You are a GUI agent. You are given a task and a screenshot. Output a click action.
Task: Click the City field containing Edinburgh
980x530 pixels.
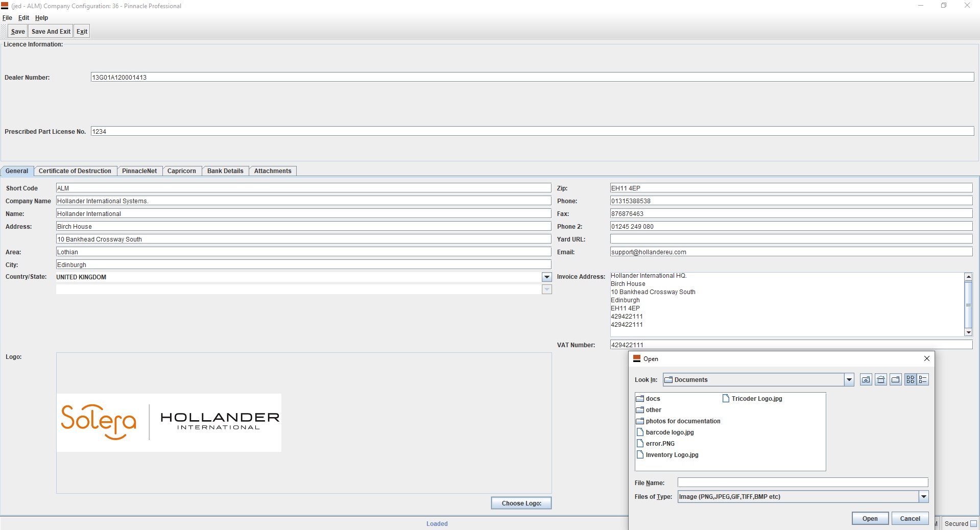pos(303,264)
